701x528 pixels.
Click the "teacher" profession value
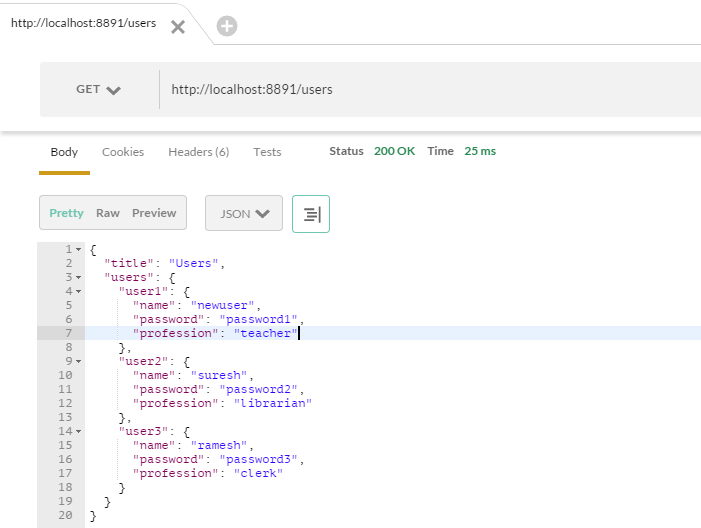tap(266, 333)
